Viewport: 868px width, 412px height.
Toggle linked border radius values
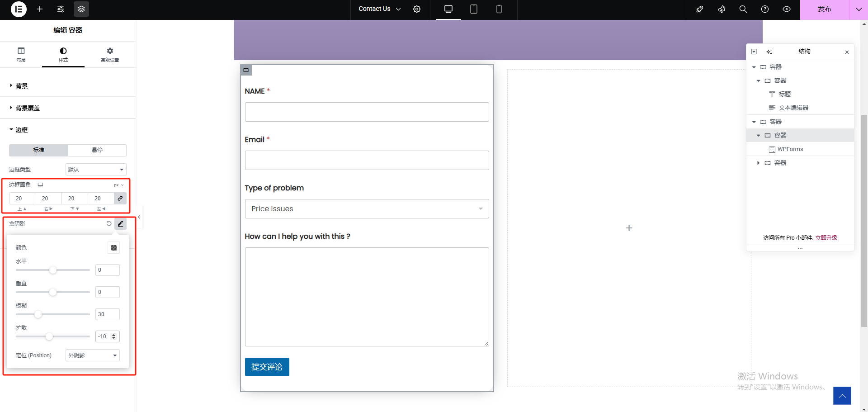tap(120, 198)
